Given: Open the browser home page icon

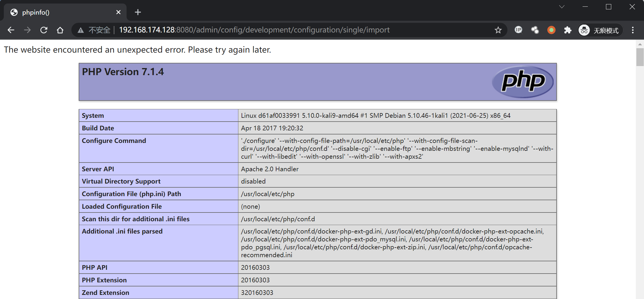Looking at the screenshot, I should coord(60,30).
